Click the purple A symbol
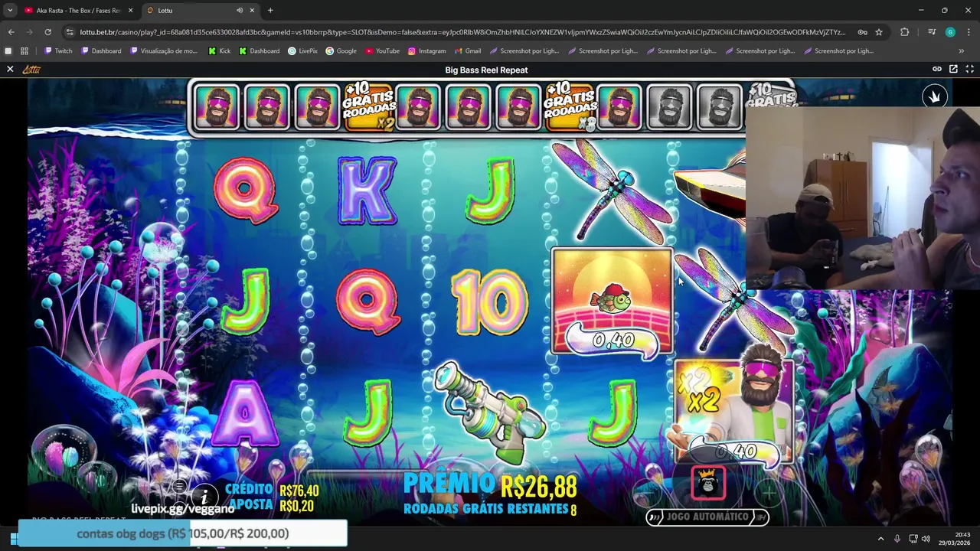Image resolution: width=980 pixels, height=551 pixels. pyautogui.click(x=245, y=413)
